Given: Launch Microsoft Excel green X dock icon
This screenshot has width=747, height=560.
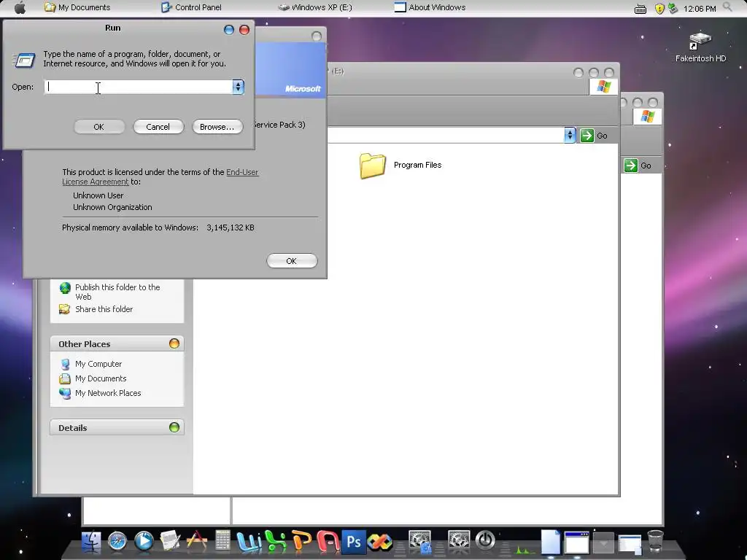Looking at the screenshot, I should pyautogui.click(x=275, y=542).
